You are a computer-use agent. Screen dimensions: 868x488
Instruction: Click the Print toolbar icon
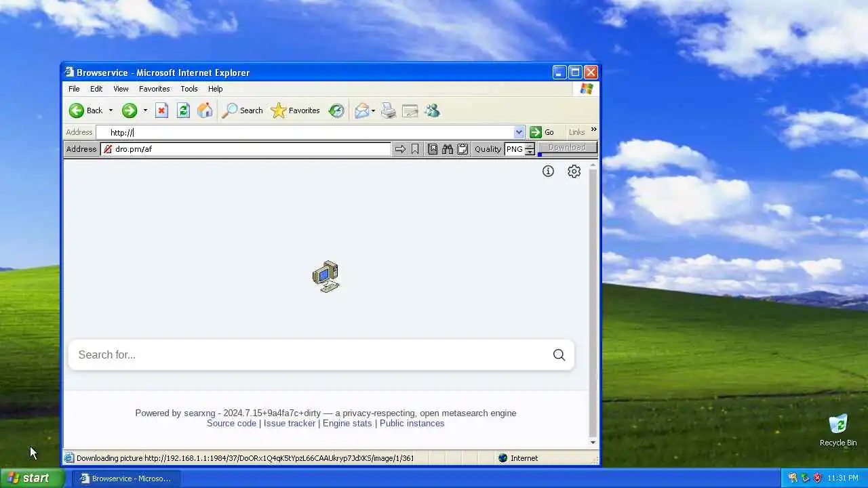click(x=388, y=110)
